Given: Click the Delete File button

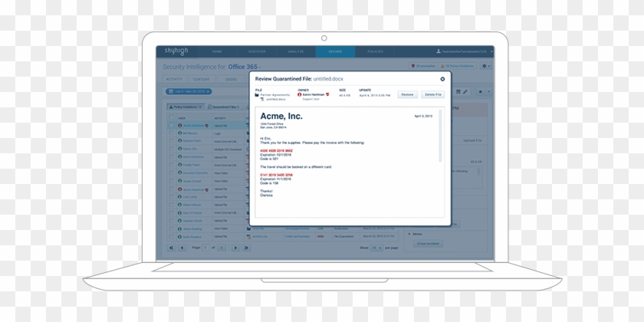Looking at the screenshot, I should [433, 94].
